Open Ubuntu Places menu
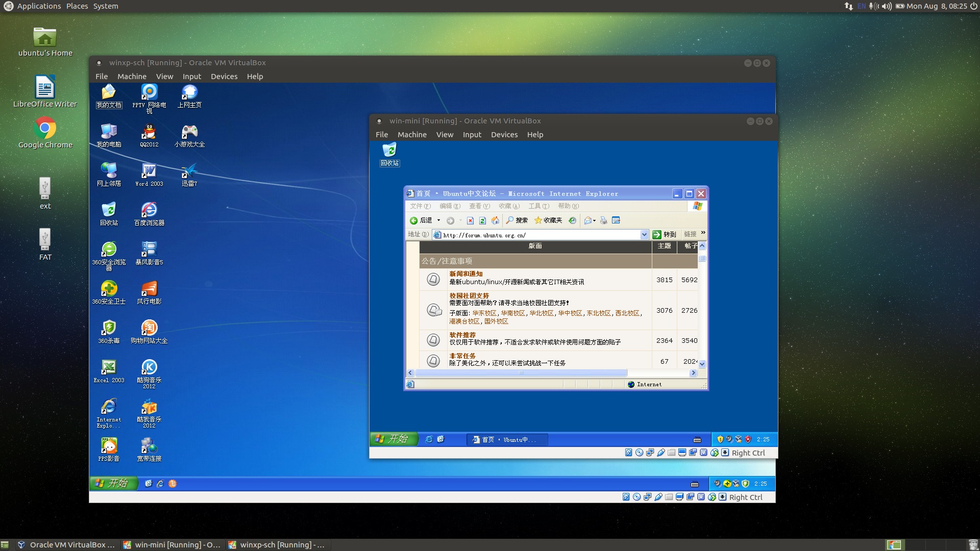Viewport: 980px width, 551px height. (x=77, y=6)
